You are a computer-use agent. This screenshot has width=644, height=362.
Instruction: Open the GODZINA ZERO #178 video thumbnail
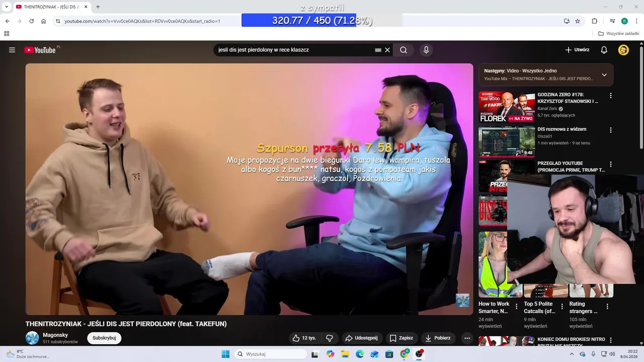(506, 107)
